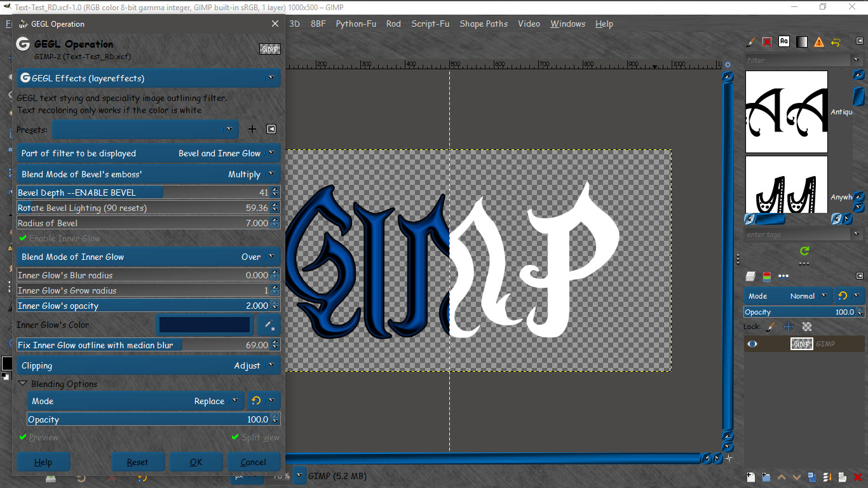Create a new layer with the page icon
The image size is (868, 488).
pos(750,477)
